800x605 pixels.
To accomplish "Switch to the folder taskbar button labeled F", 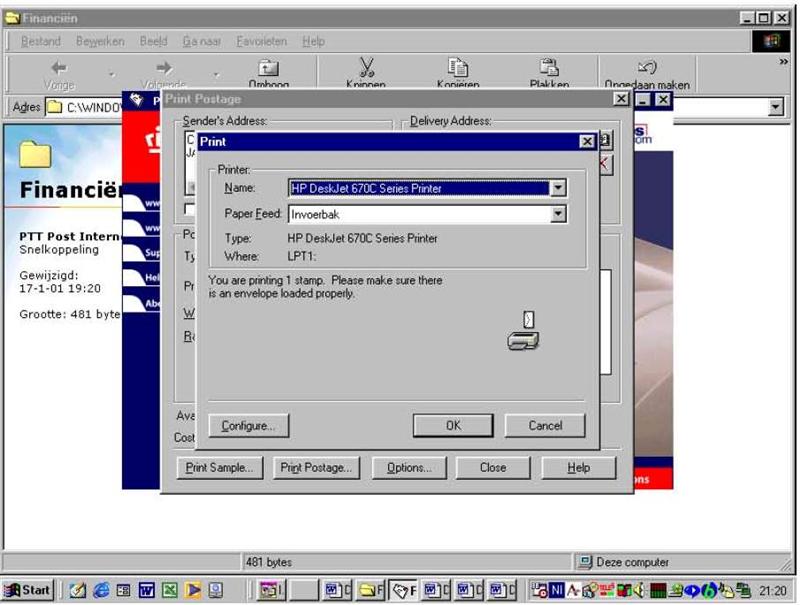I will [371, 590].
